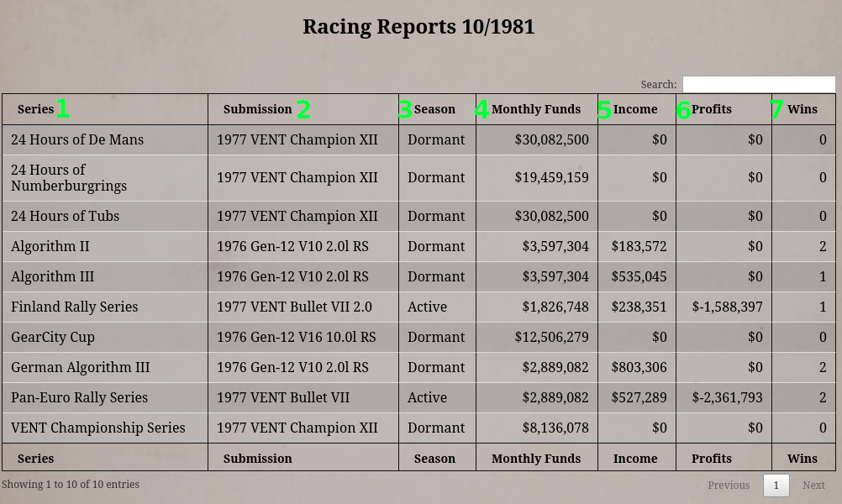Screen dimensions: 842x504
Task: Sort by Submission column header
Action: click(x=303, y=109)
